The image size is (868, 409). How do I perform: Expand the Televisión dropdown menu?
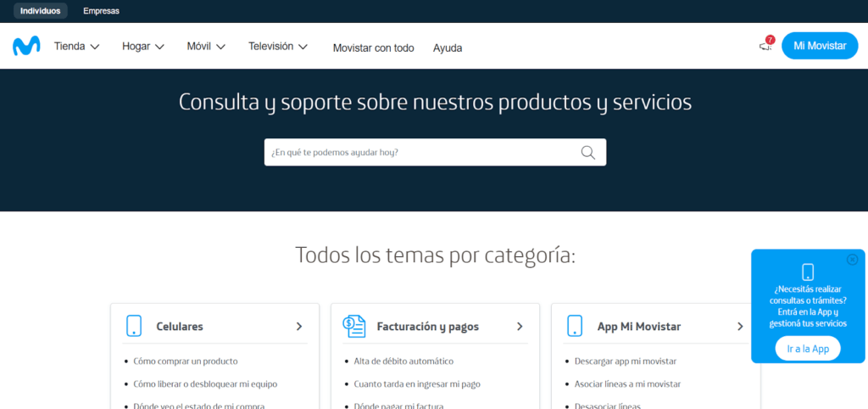tap(278, 47)
